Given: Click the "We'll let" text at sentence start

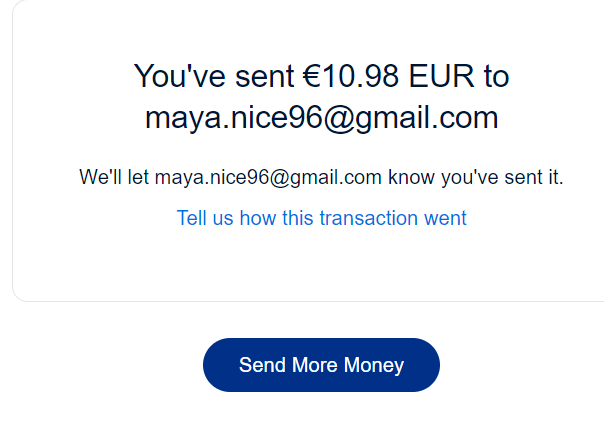Looking at the screenshot, I should [114, 178].
